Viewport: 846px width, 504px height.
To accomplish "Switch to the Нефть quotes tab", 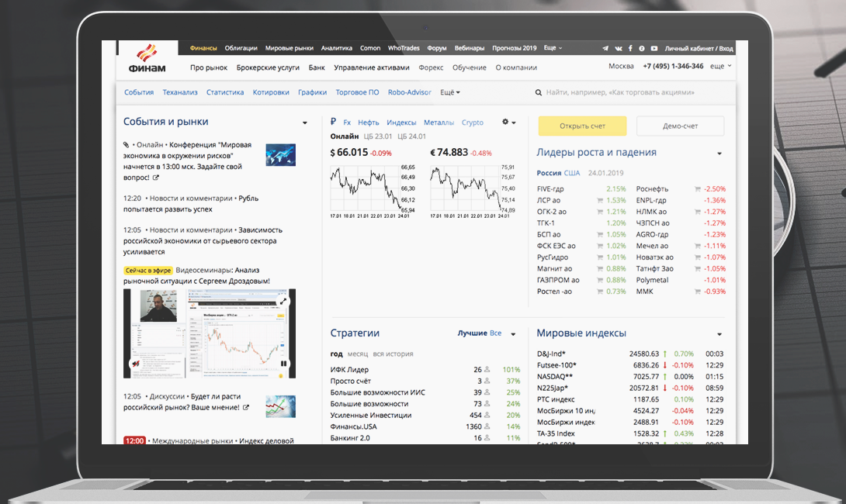I will [369, 123].
